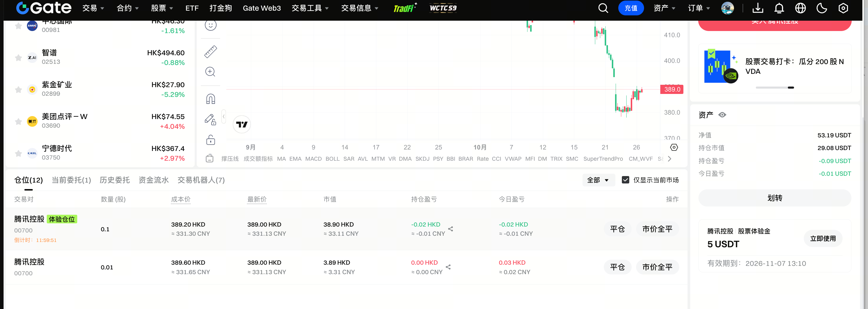Share the 0.1 Tencent position PnL
868x309 pixels.
point(451,229)
